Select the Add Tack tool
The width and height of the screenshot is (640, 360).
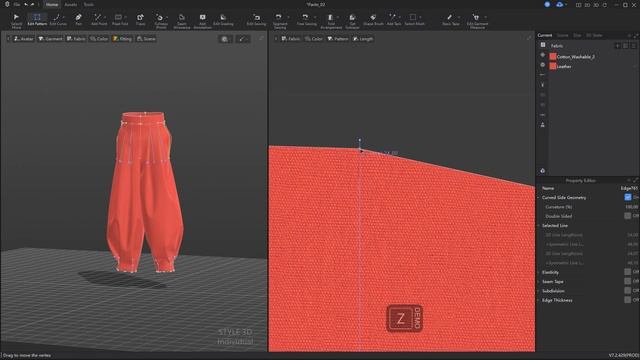tap(393, 20)
